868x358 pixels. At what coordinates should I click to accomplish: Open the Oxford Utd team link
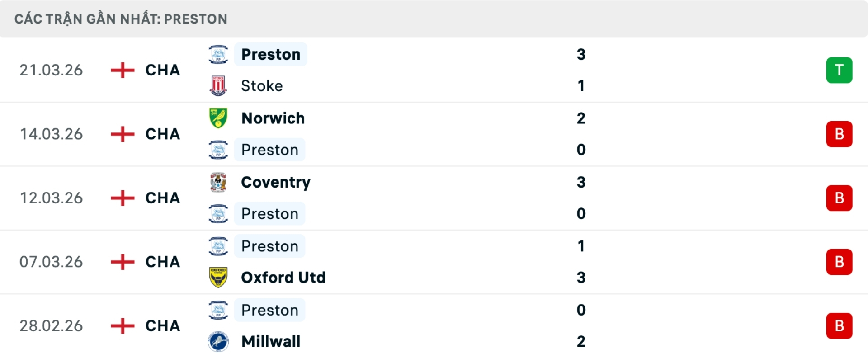(x=283, y=277)
